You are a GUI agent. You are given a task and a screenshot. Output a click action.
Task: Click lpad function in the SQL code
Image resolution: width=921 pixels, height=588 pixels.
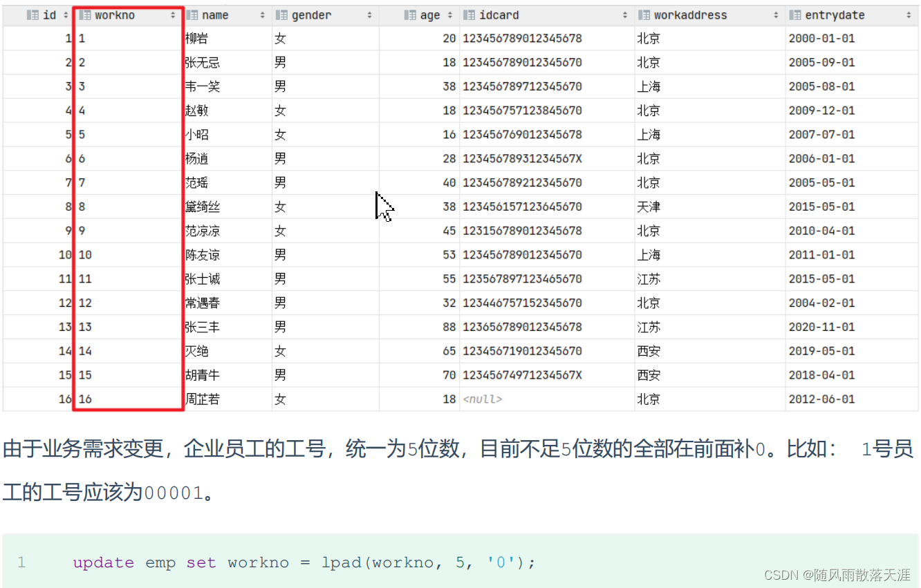pos(342,562)
